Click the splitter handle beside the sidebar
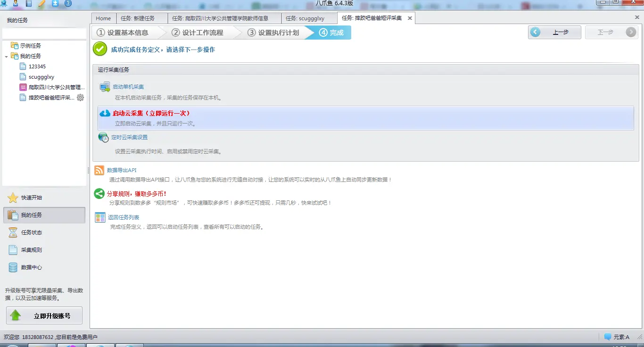The image size is (644, 347). click(x=88, y=170)
